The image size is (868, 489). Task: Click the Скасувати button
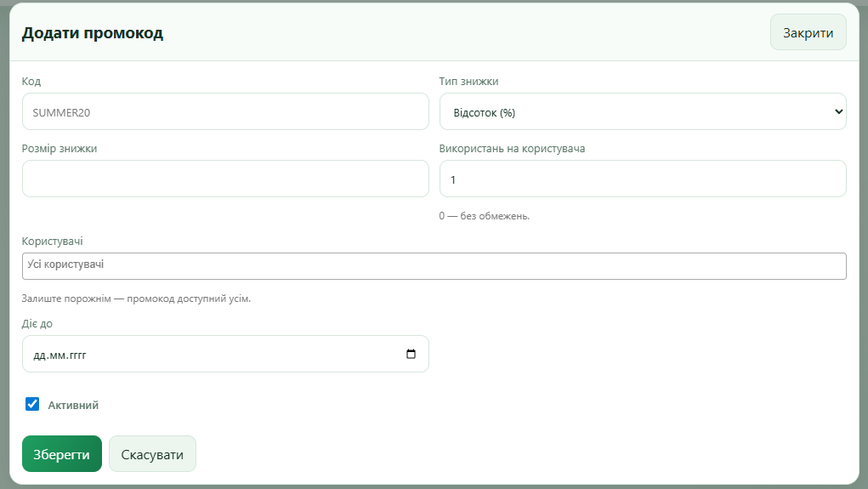[152, 454]
